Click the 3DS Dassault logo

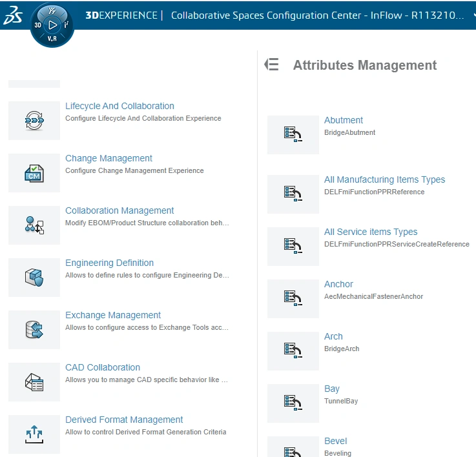[x=13, y=15]
